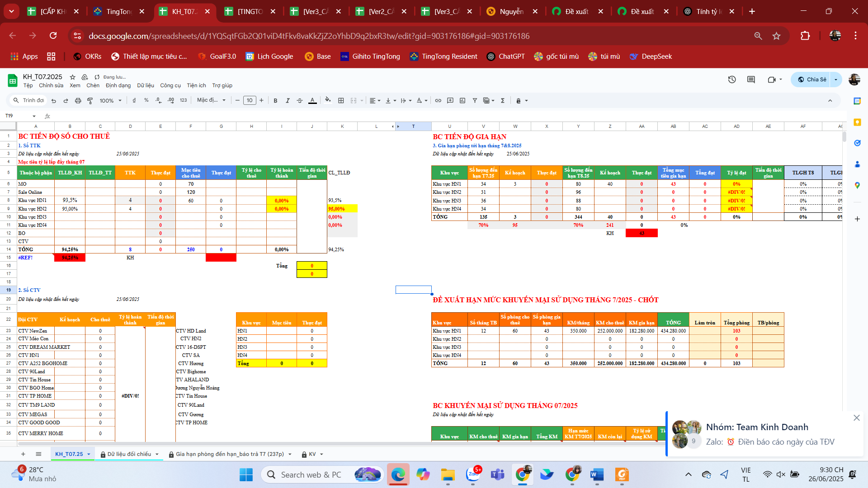
Task: Click the Chia sẻ share button
Action: (812, 80)
